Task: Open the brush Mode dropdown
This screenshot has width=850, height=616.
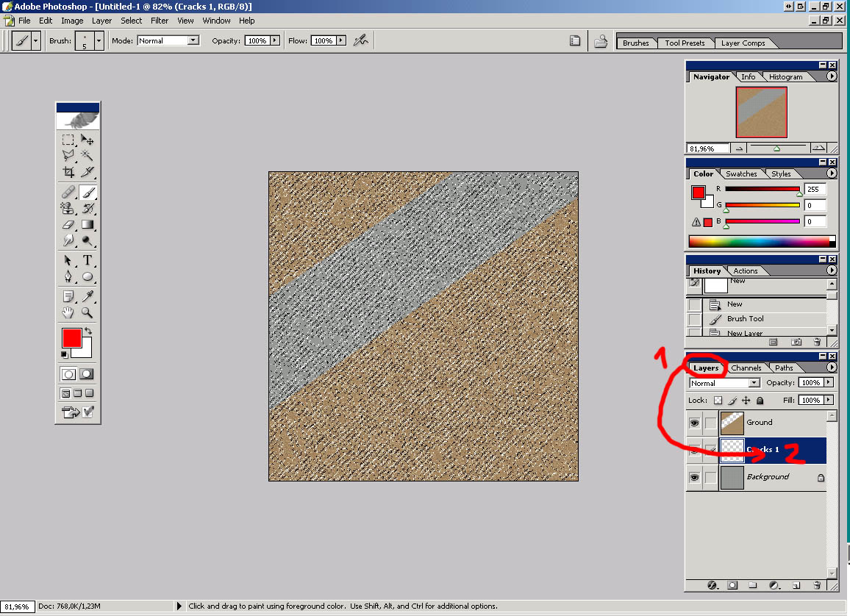Action: pos(168,41)
